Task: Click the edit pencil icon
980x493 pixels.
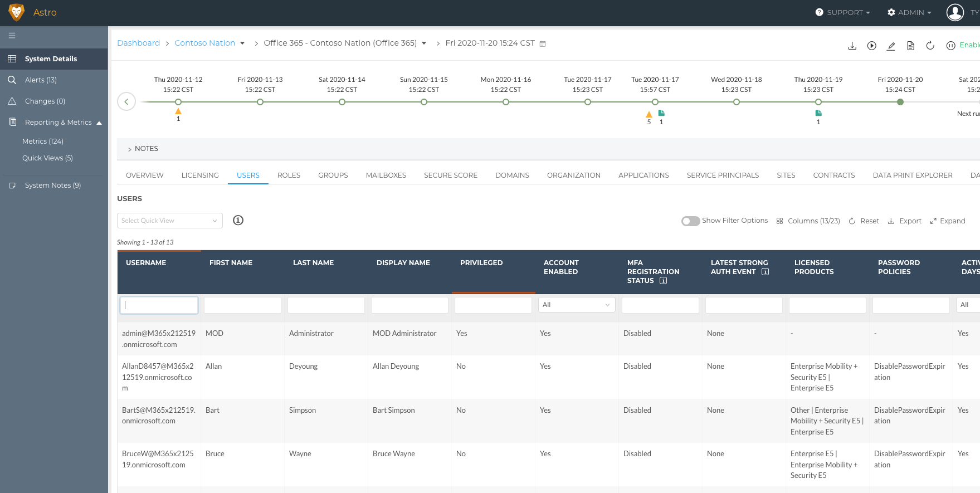Action: point(891,46)
